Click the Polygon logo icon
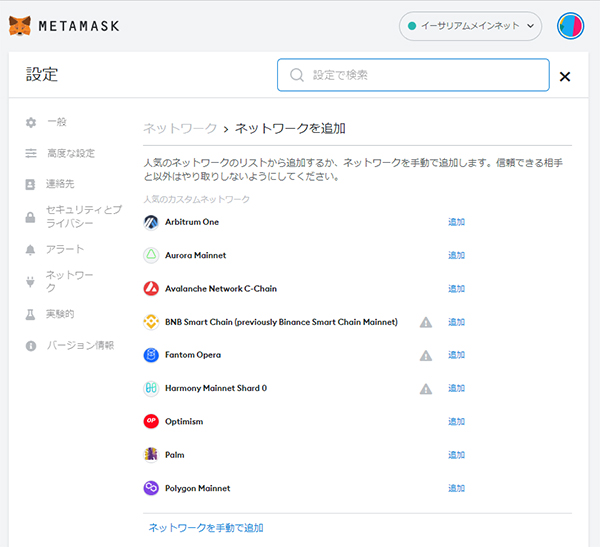 tap(151, 488)
